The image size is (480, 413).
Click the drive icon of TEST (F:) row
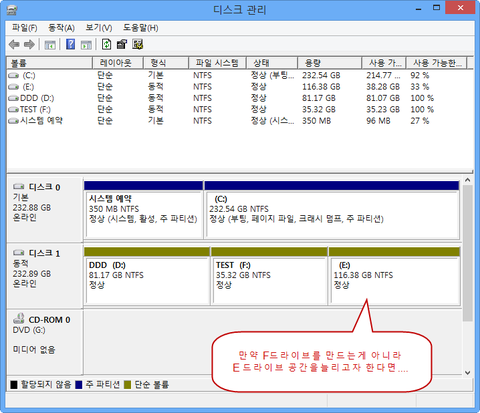click(x=13, y=110)
